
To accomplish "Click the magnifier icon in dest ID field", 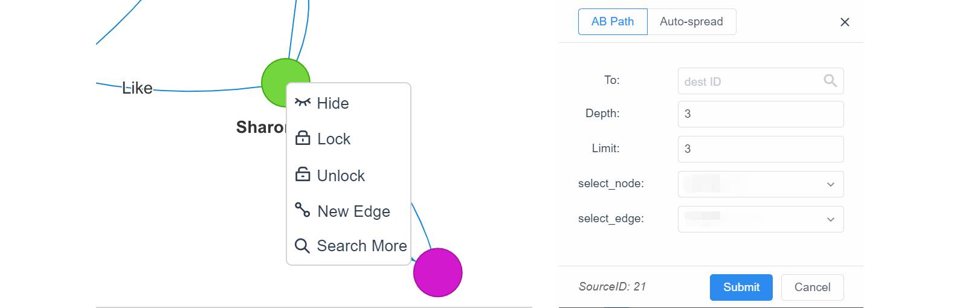I will [830, 80].
